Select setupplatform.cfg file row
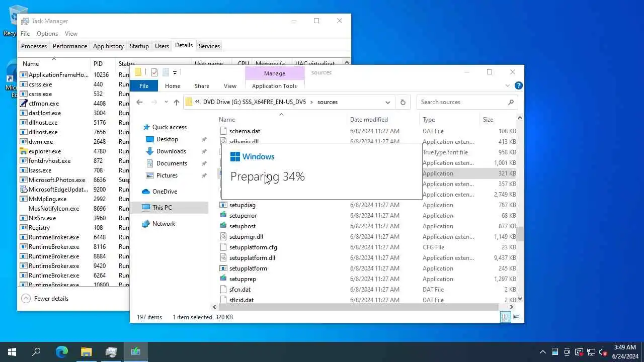The height and width of the screenshot is (362, 644). tap(368, 247)
